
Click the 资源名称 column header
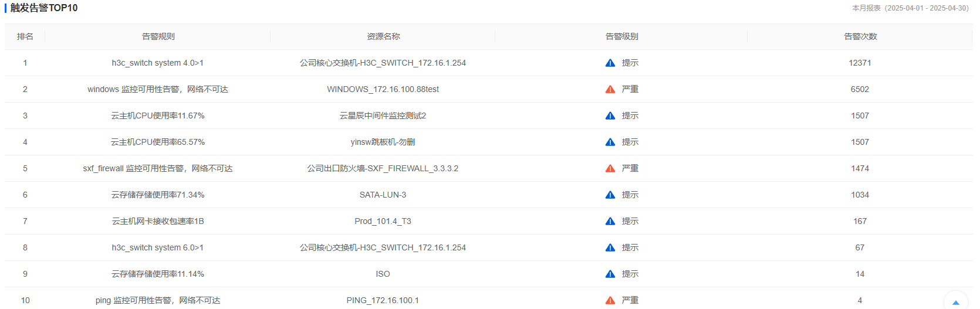383,36
